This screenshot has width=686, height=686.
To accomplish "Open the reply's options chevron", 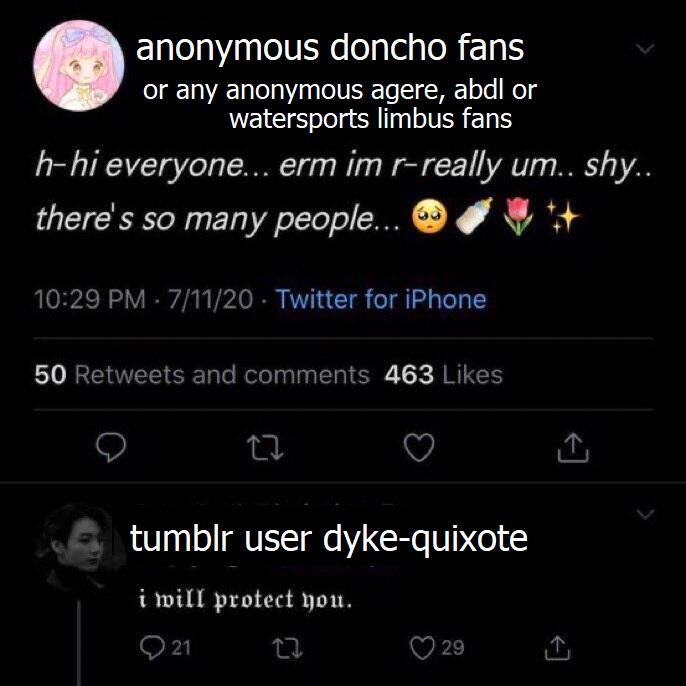I will pyautogui.click(x=645, y=513).
